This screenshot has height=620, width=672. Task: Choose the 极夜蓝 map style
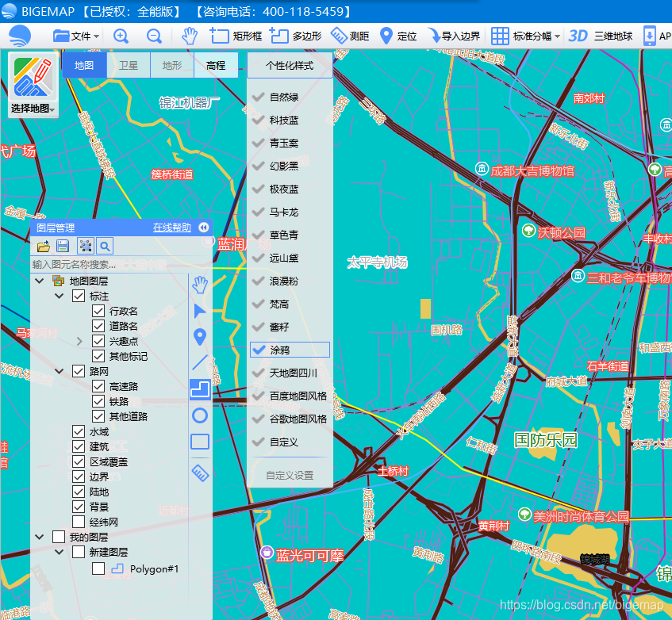click(x=284, y=189)
